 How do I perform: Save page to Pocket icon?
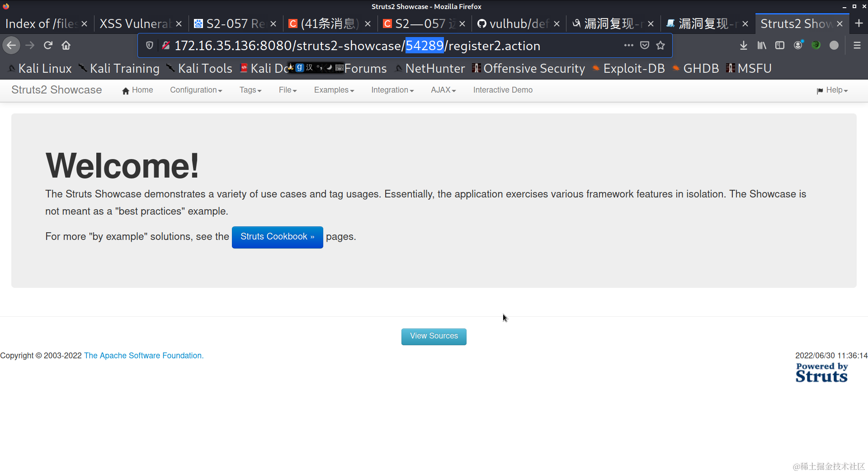coord(645,45)
